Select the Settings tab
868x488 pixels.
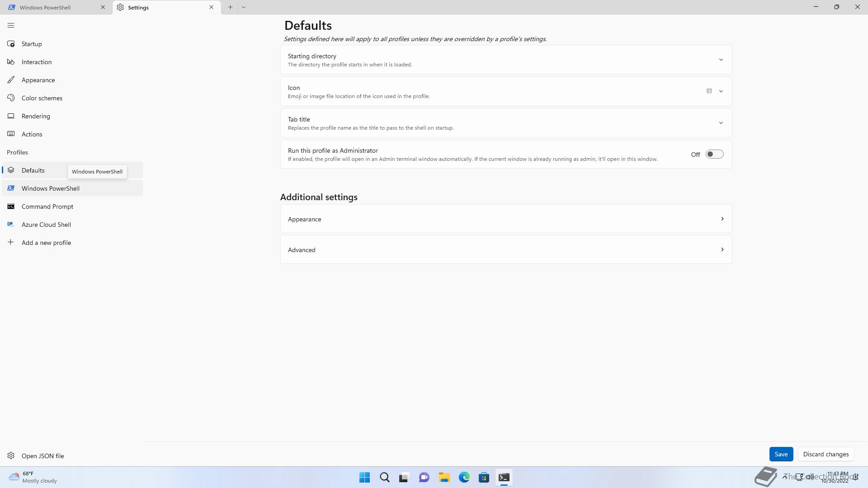[167, 7]
